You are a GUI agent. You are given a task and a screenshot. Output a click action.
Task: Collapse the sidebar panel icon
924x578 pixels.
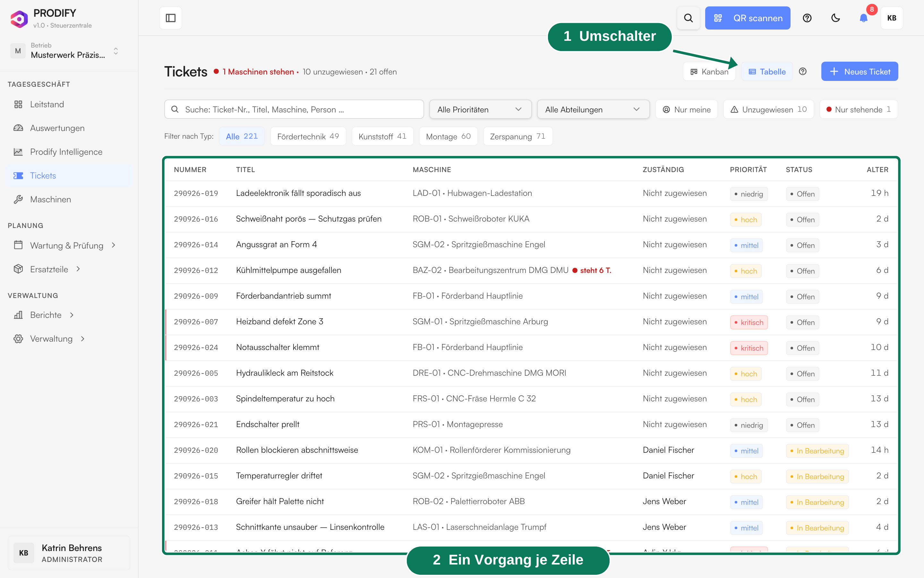[170, 18]
